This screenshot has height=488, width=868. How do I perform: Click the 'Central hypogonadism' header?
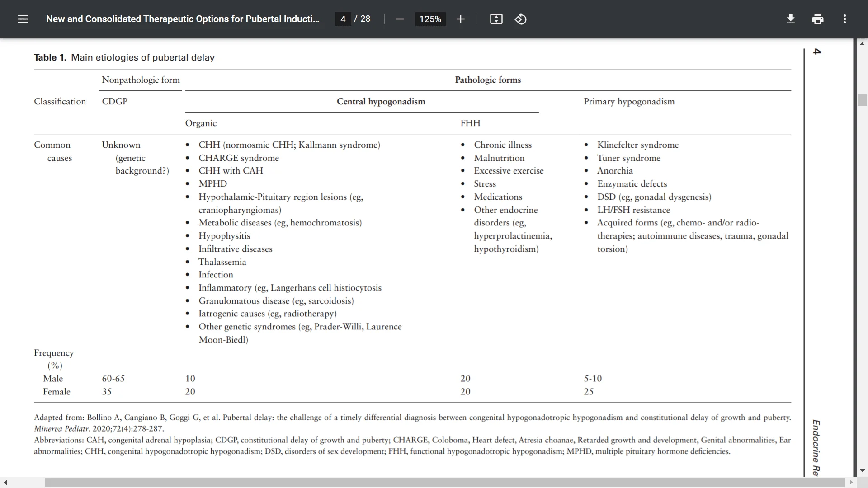381,102
